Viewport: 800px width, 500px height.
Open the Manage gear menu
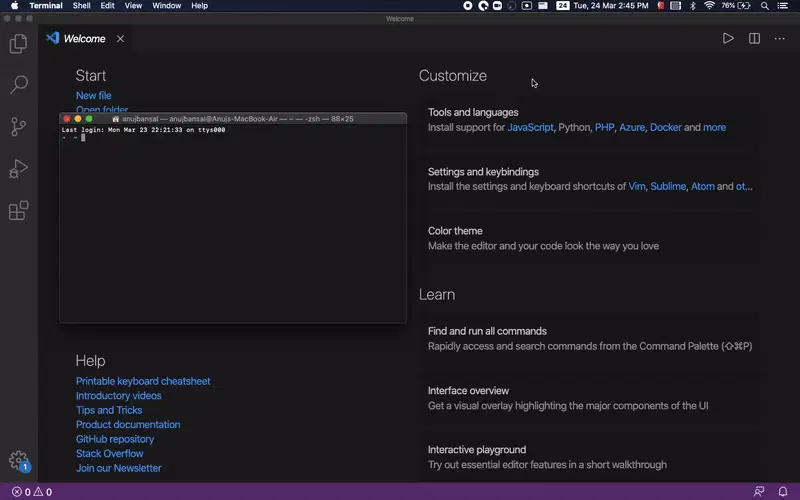tap(18, 460)
